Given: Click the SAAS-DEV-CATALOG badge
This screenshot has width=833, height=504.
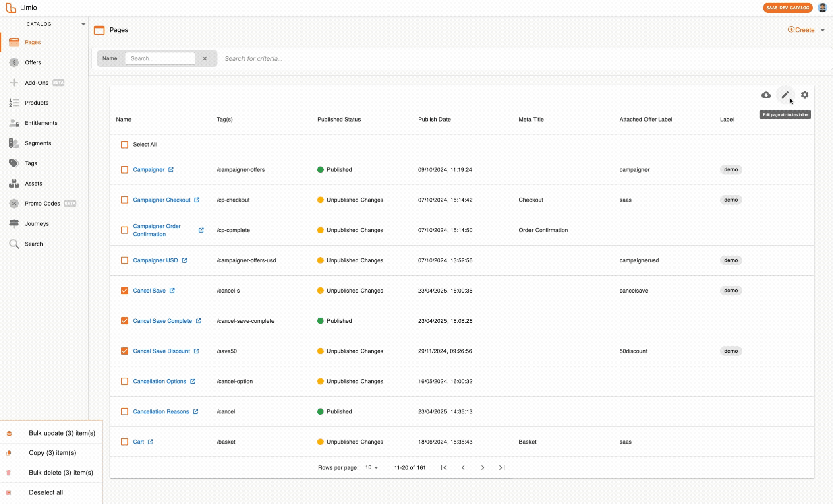Looking at the screenshot, I should [x=787, y=8].
